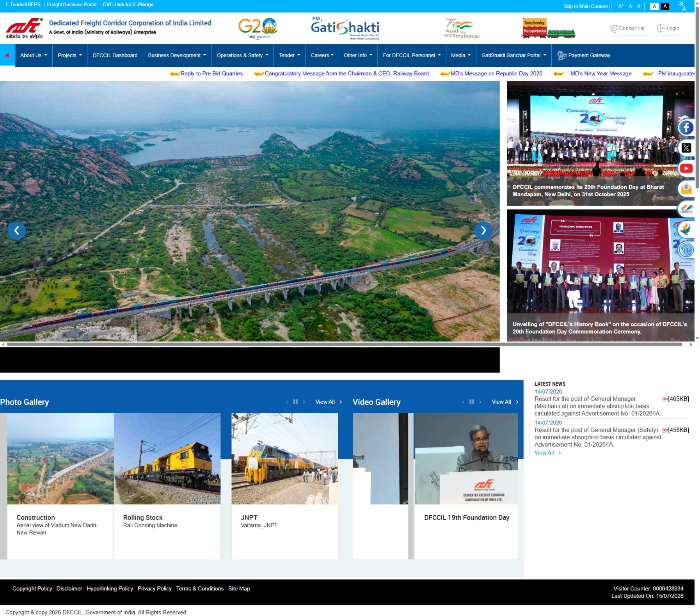The image size is (700, 616).
Task: Pause the Photo Gallery carousel
Action: point(295,402)
